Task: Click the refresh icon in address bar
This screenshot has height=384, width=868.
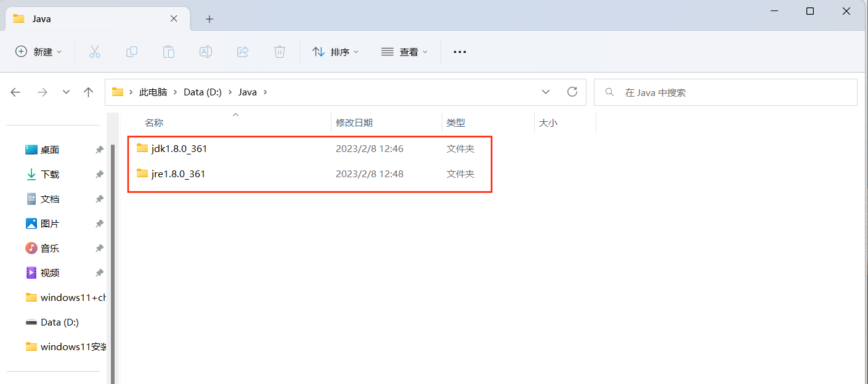Action: tap(572, 92)
